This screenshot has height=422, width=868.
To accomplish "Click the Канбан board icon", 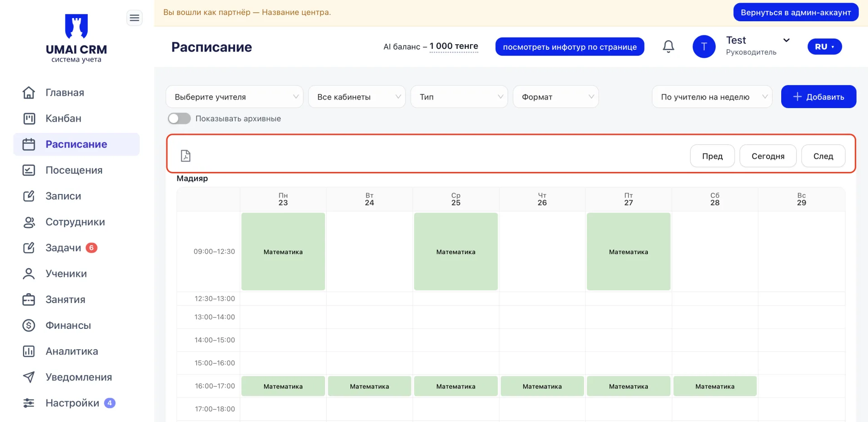I will [29, 119].
